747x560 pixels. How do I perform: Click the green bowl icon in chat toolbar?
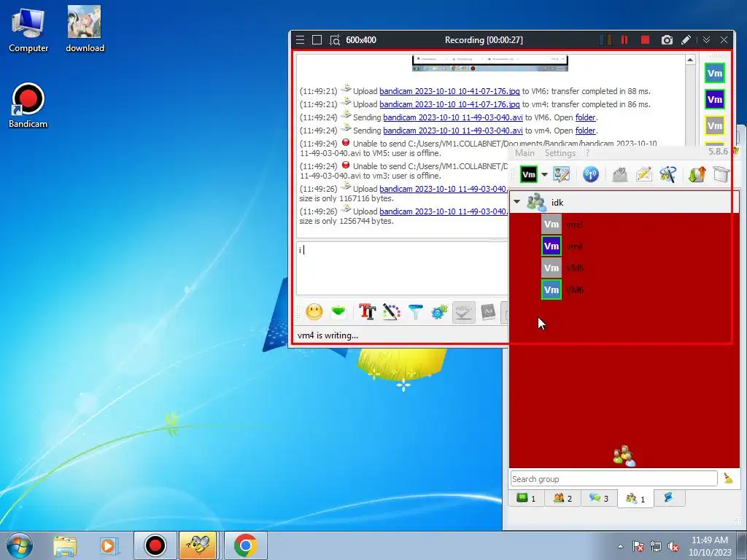tap(338, 311)
